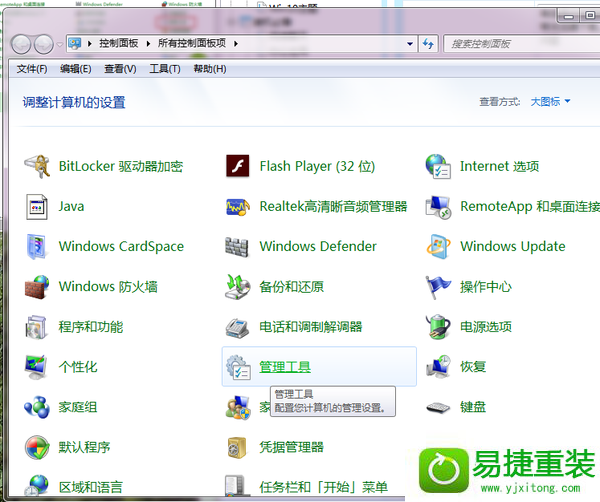Viewport: 600px width, 502px height.
Task: Open the 文件(F) menu
Action: point(32,69)
